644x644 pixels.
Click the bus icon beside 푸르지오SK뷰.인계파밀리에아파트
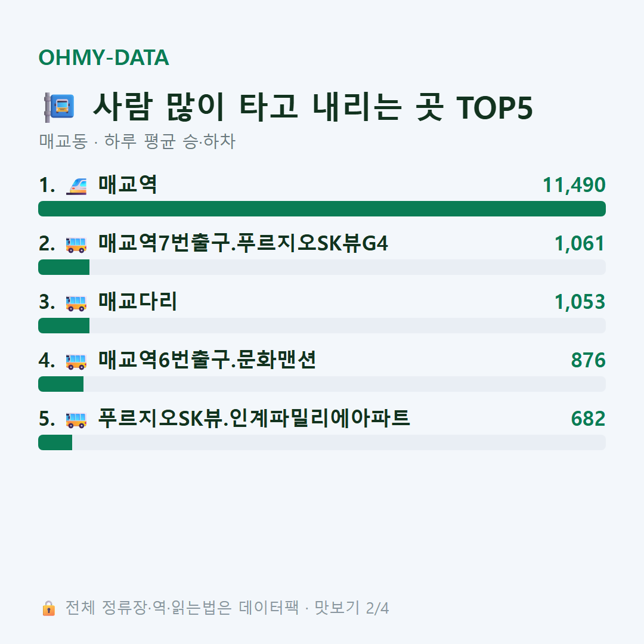tap(76, 420)
